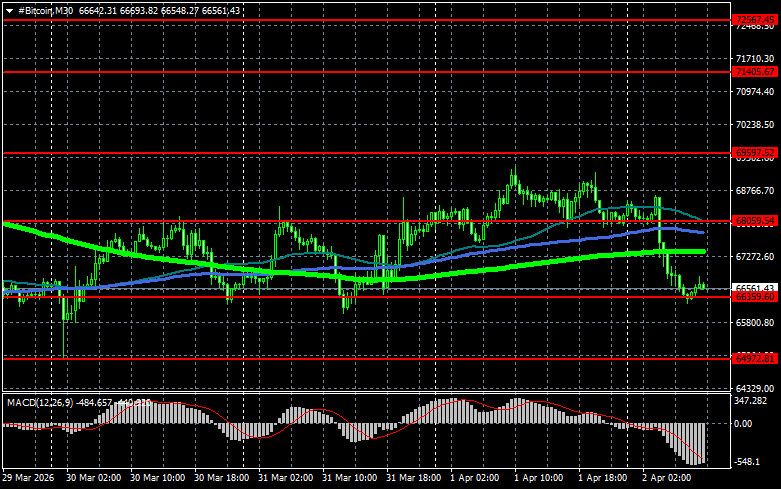
Task: Click the red 72567.45 level label
Action: (755, 20)
